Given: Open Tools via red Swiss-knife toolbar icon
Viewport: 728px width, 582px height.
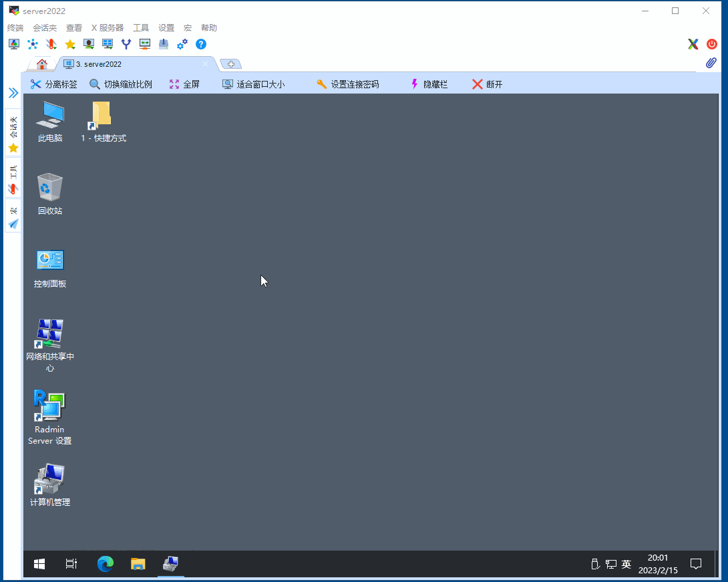Looking at the screenshot, I should (51, 44).
